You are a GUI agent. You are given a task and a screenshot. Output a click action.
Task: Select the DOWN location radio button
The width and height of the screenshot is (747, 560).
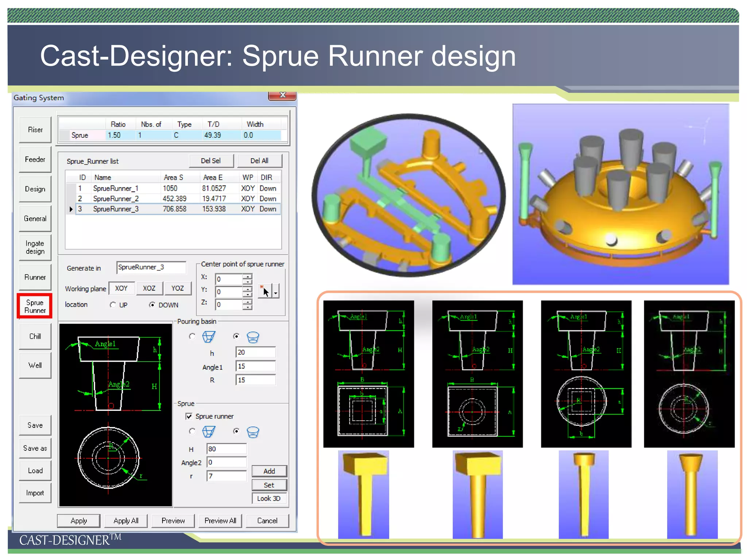152,305
